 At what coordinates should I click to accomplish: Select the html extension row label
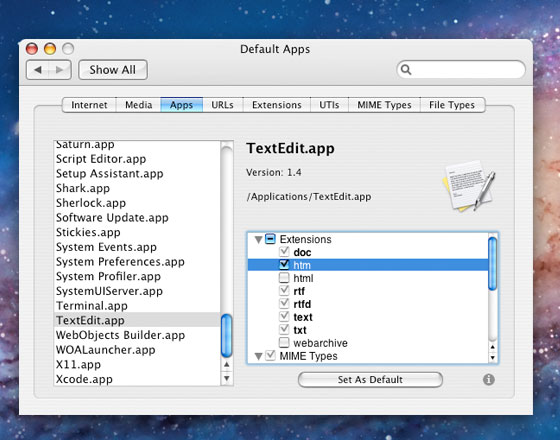pos(303,278)
